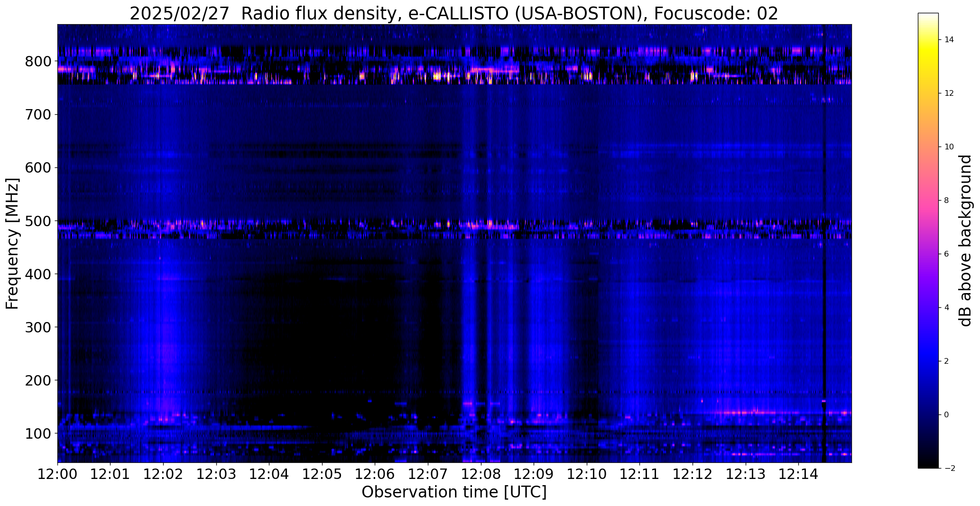Click the '12:05' time axis label
Viewport: 980px width, 506px height.
pos(322,474)
